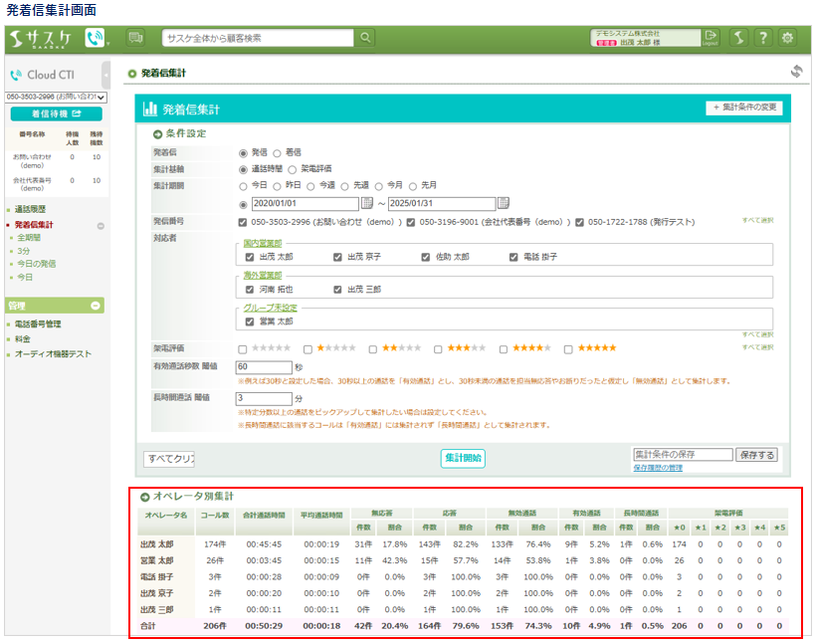Uncheck the 050-1722-1788 (発行テスト) checkbox
Image resolution: width=816 pixels, height=644 pixels.
pos(579,222)
